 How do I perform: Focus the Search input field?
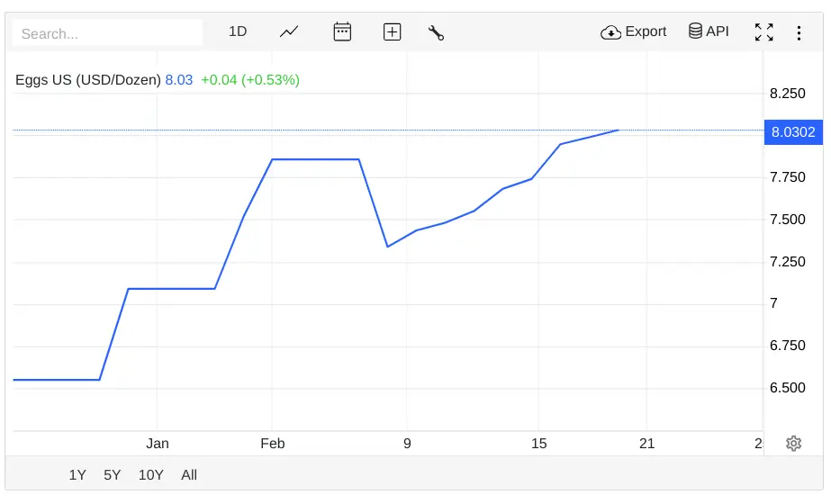click(107, 33)
